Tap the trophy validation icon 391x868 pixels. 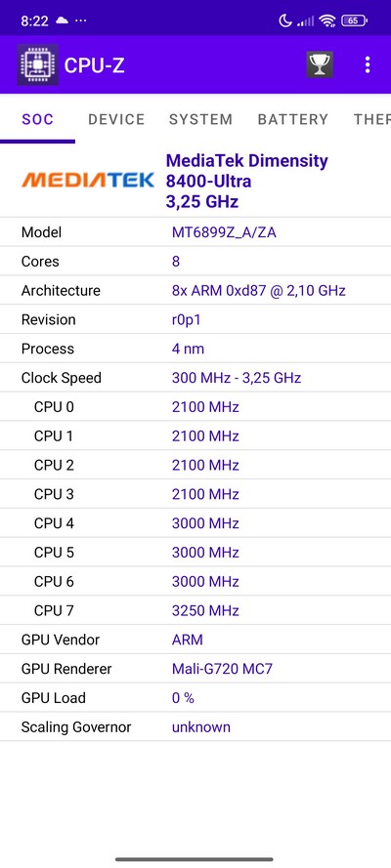(320, 64)
